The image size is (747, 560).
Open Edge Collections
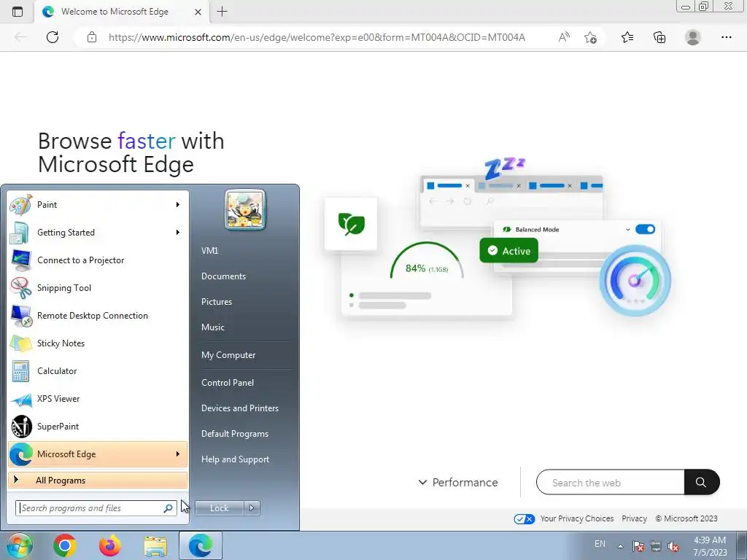pos(659,37)
